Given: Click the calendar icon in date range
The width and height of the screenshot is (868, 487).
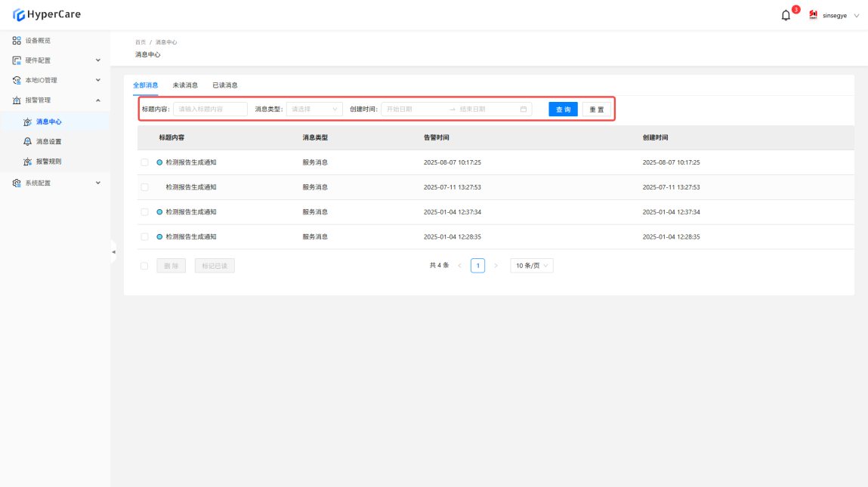Looking at the screenshot, I should (524, 109).
